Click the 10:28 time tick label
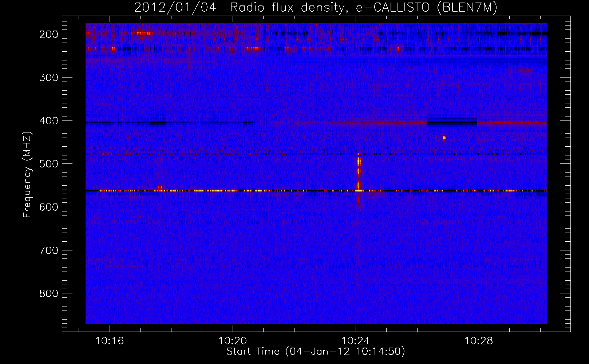 point(479,341)
